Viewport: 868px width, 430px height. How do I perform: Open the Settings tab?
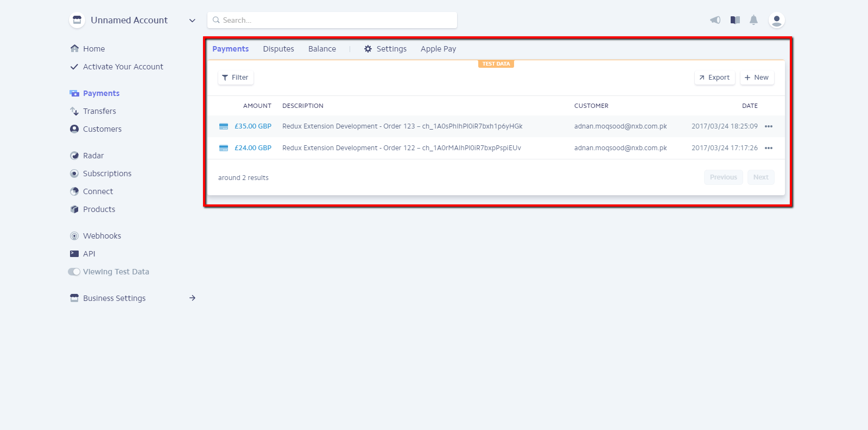pyautogui.click(x=391, y=49)
